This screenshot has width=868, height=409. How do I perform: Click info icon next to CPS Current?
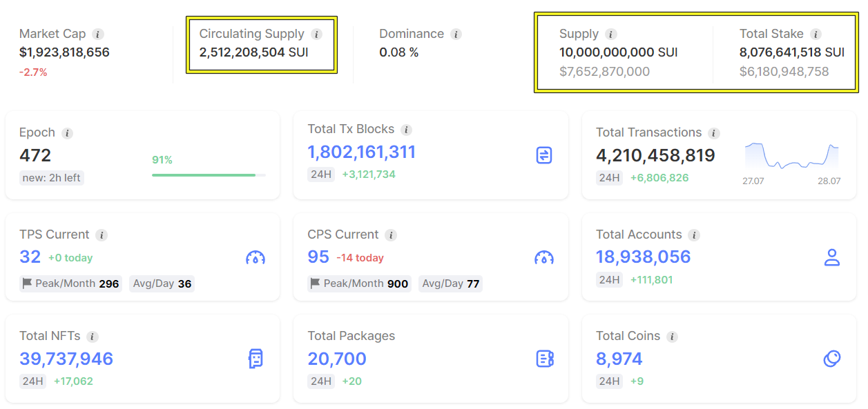pyautogui.click(x=391, y=235)
